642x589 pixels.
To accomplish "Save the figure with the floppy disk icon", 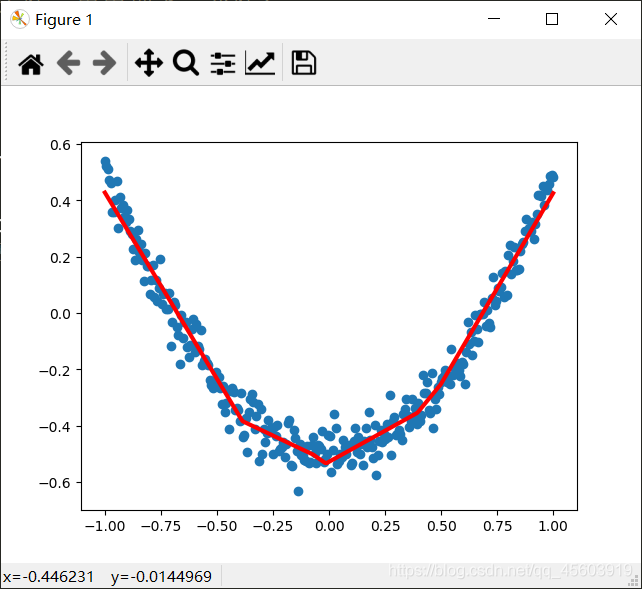I will pyautogui.click(x=303, y=63).
